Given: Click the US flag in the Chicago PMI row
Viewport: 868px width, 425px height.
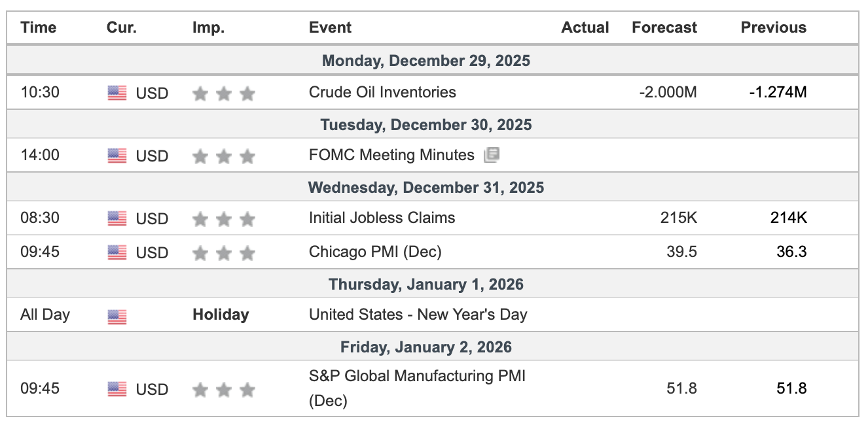Looking at the screenshot, I should [x=117, y=252].
